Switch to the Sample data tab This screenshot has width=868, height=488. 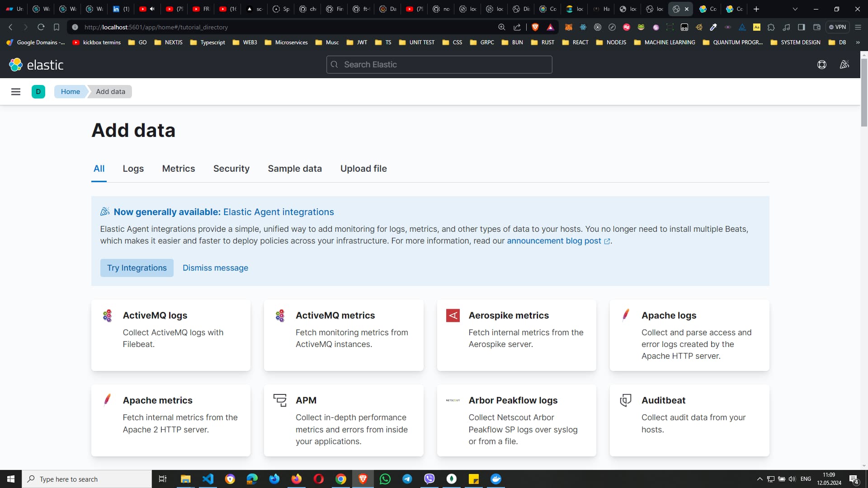[295, 168]
